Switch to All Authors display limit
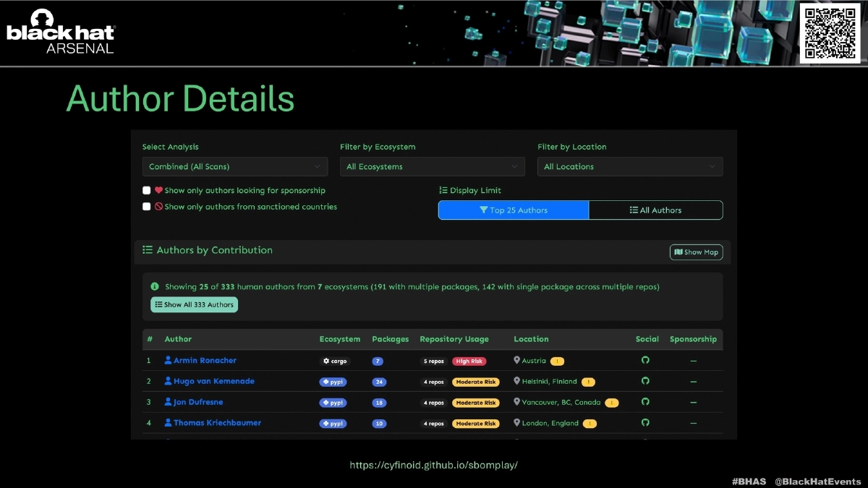The image size is (868, 488). [655, 210]
